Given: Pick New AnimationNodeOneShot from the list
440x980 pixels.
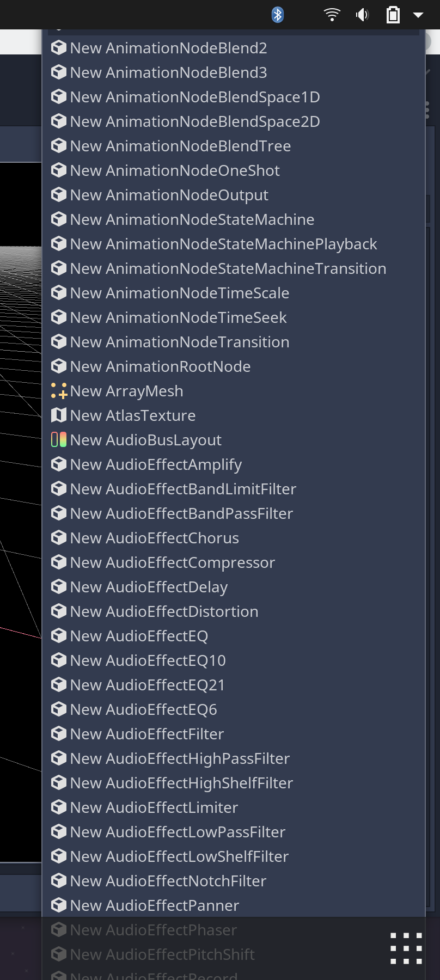Looking at the screenshot, I should (x=175, y=170).
